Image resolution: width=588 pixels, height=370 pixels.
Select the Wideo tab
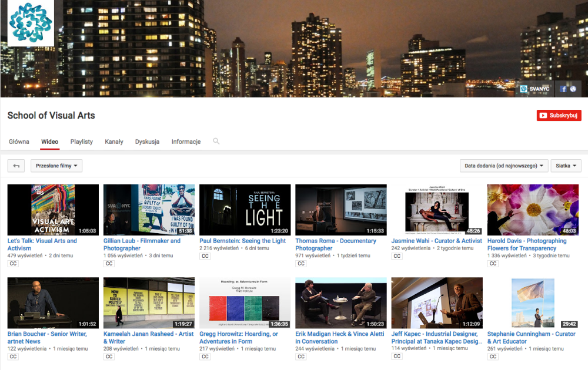point(50,142)
